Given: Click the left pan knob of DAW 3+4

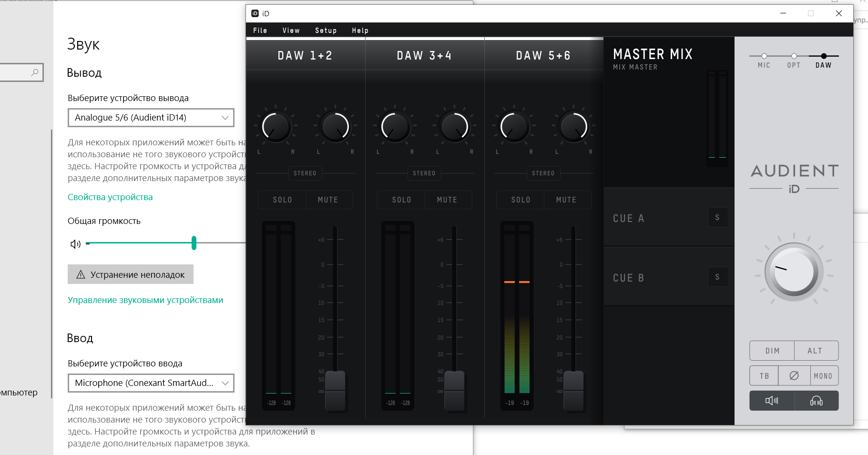Looking at the screenshot, I should coord(395,127).
